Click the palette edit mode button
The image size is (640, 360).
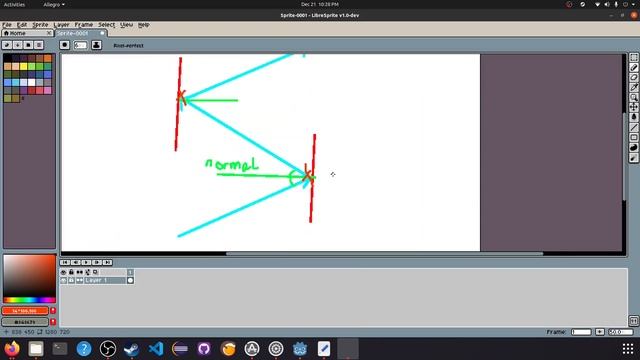[x=7, y=45]
